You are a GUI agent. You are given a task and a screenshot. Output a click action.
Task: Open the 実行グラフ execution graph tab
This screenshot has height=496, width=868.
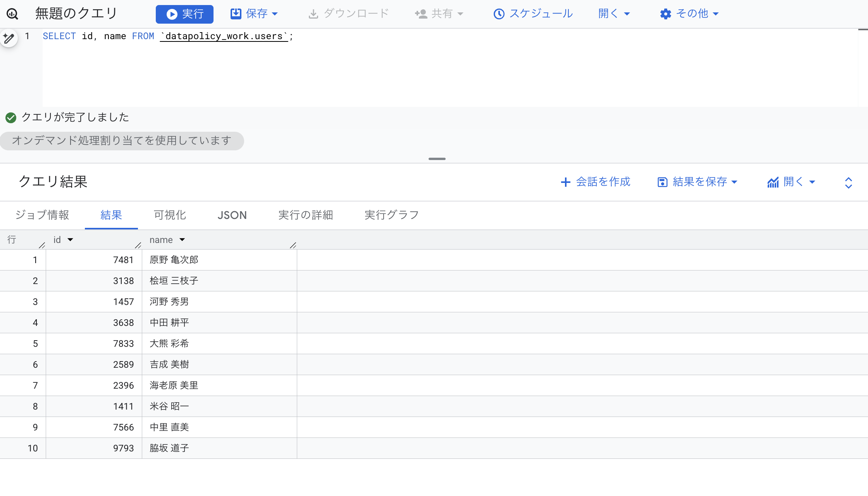(391, 215)
